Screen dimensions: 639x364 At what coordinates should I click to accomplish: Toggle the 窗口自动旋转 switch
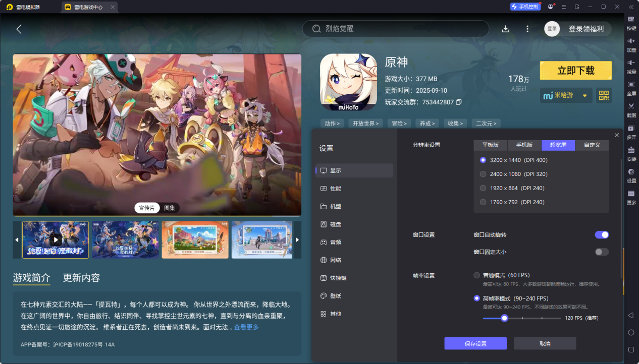tap(602, 235)
